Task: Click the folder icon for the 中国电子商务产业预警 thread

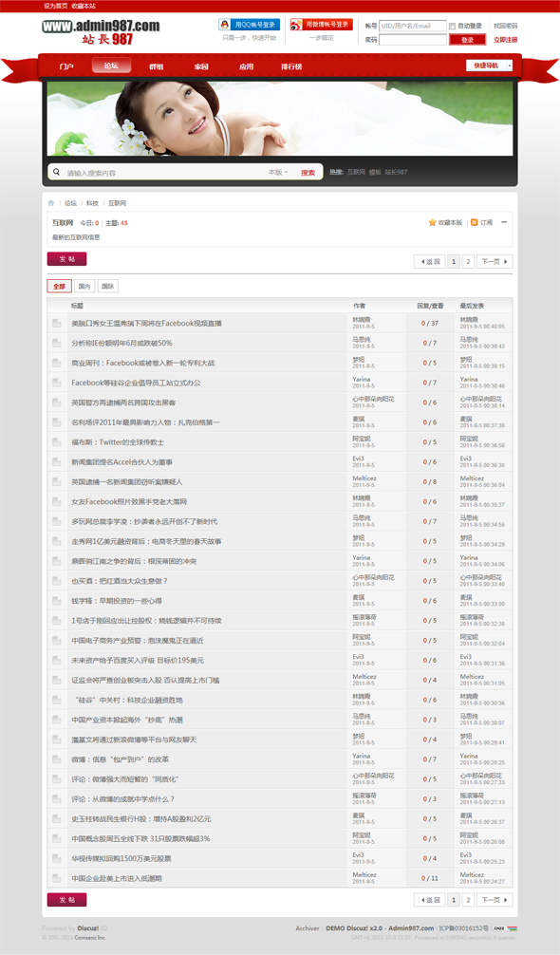Action: pos(57,641)
